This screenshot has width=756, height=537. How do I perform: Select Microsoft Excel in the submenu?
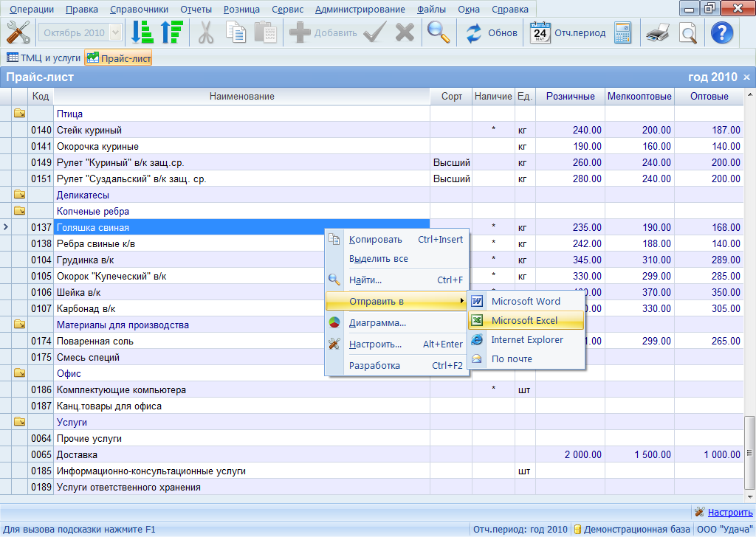525,320
